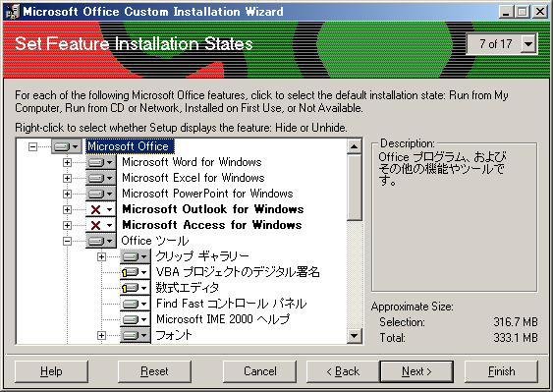
Task: Click the Reset button
Action: tap(154, 371)
